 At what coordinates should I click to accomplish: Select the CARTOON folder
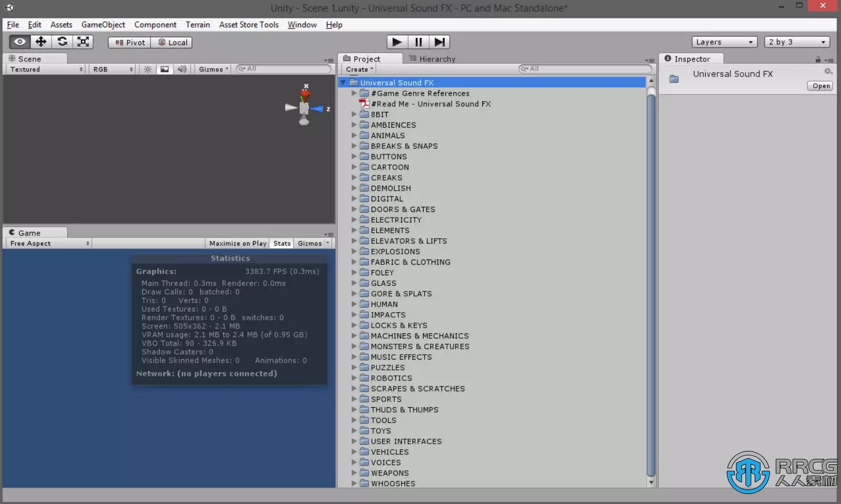pyautogui.click(x=389, y=167)
